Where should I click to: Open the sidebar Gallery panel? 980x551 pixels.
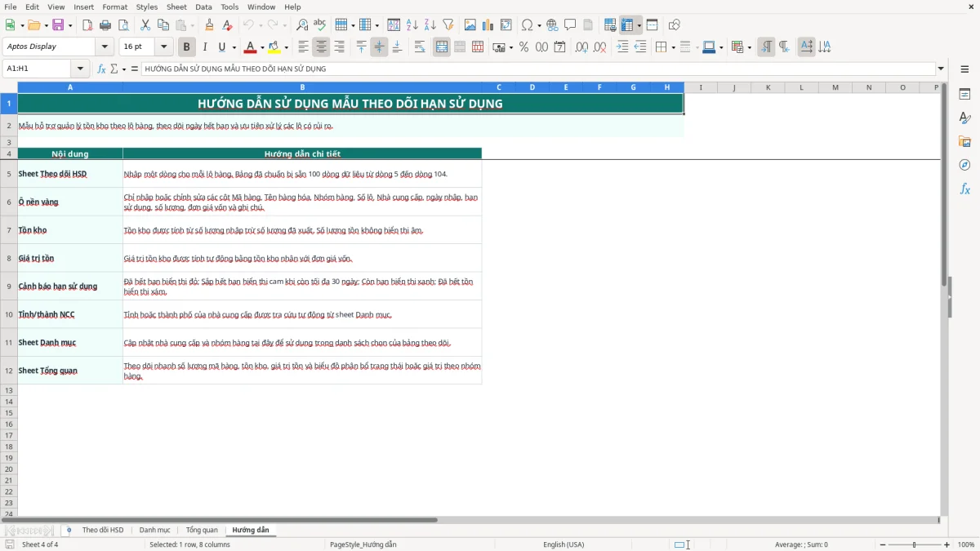tap(964, 141)
